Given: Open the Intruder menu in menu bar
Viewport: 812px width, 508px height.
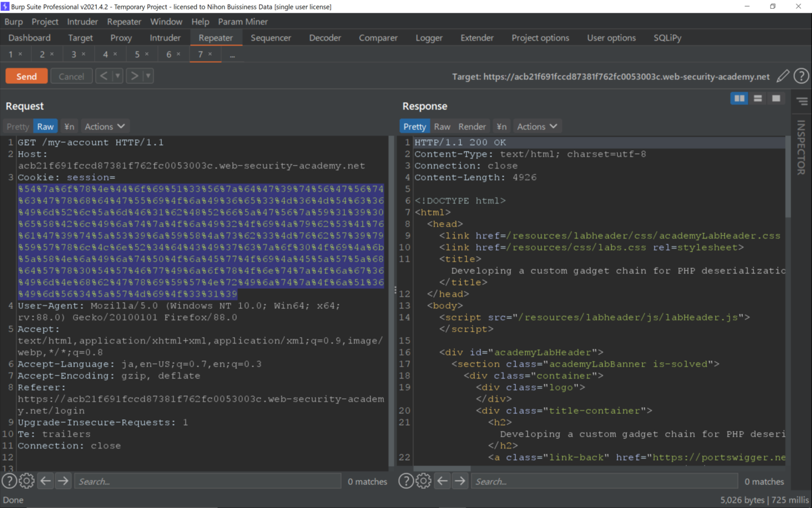Looking at the screenshot, I should pyautogui.click(x=83, y=22).
